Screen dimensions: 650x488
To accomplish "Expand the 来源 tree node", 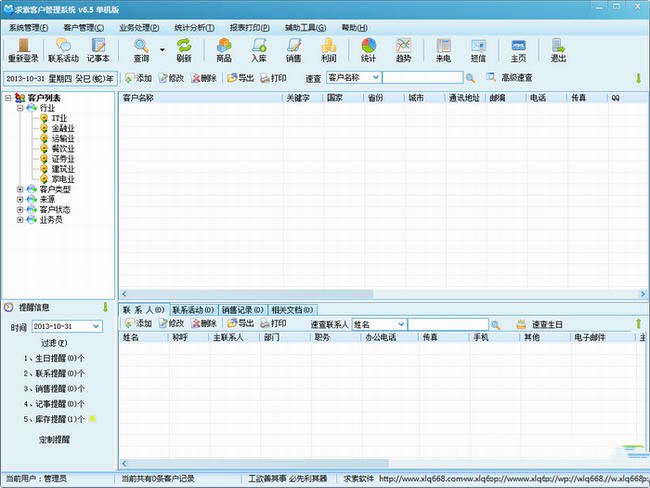I will tap(20, 199).
